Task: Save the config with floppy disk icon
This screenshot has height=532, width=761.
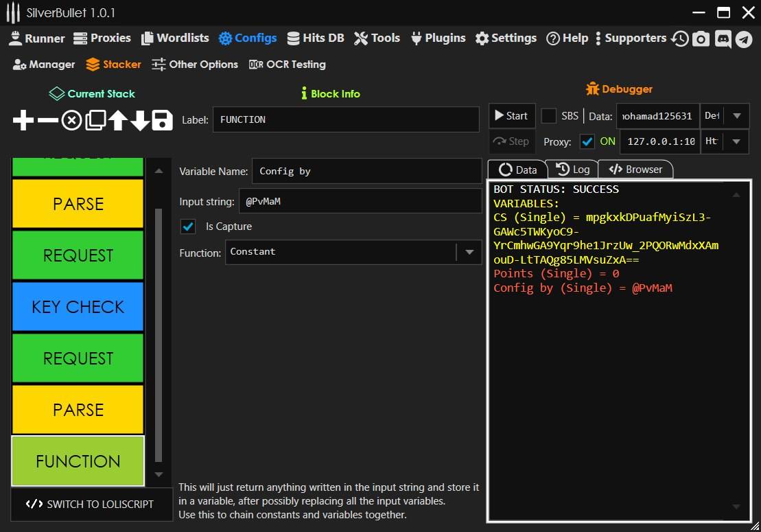Action: [162, 121]
